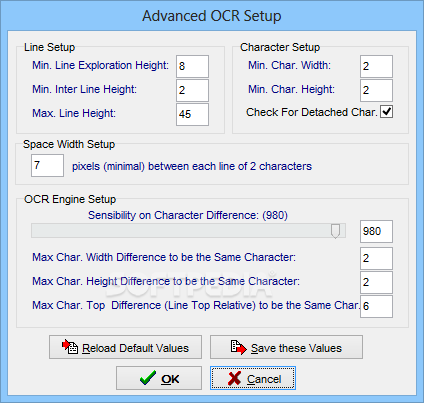
Task: Uncheck the Check For Detached Char. checkbox
Action: [x=386, y=112]
